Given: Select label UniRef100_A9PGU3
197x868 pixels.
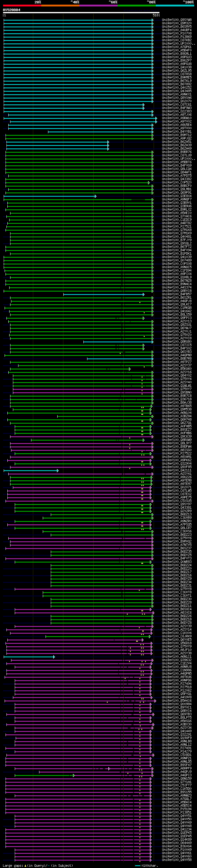Looking at the screenshot, I should pyautogui.click(x=176, y=57).
